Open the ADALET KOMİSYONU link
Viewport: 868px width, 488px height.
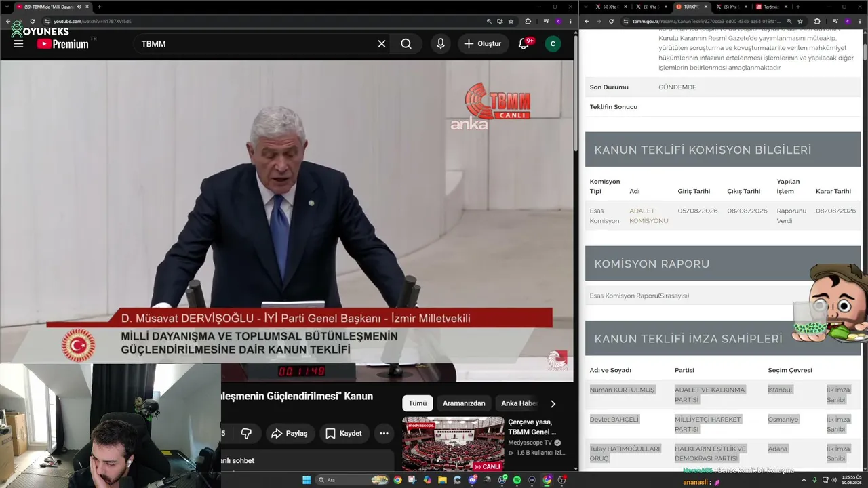649,216
